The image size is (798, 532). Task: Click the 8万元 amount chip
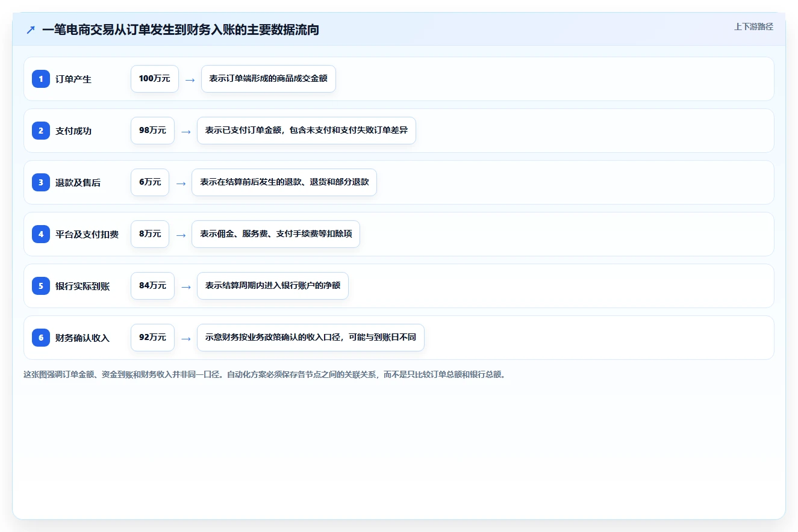[150, 234]
